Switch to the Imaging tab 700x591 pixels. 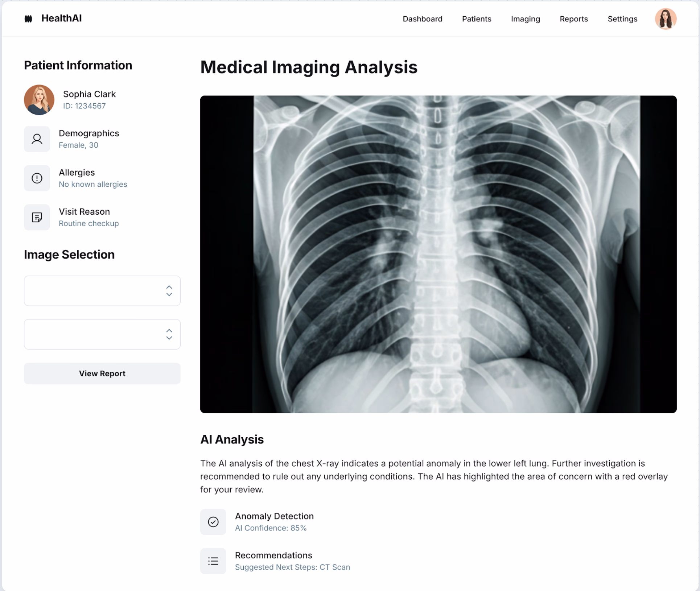(x=526, y=19)
